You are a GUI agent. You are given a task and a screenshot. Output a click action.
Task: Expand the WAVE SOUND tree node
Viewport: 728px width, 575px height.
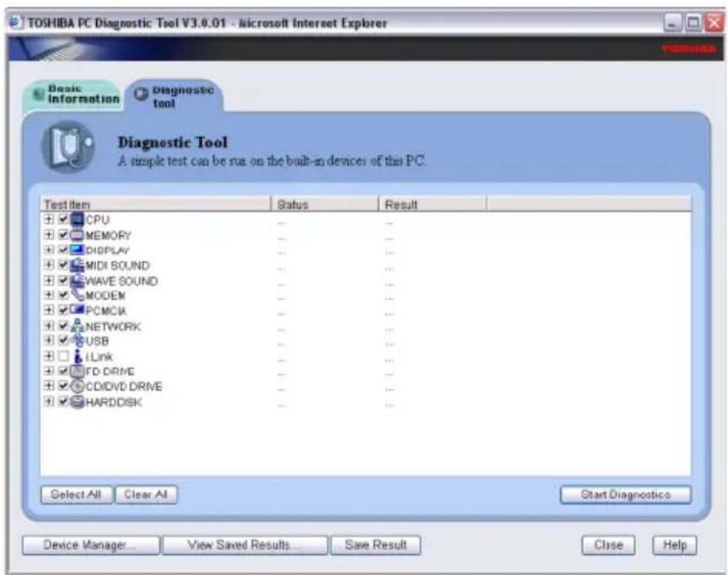[x=49, y=280]
